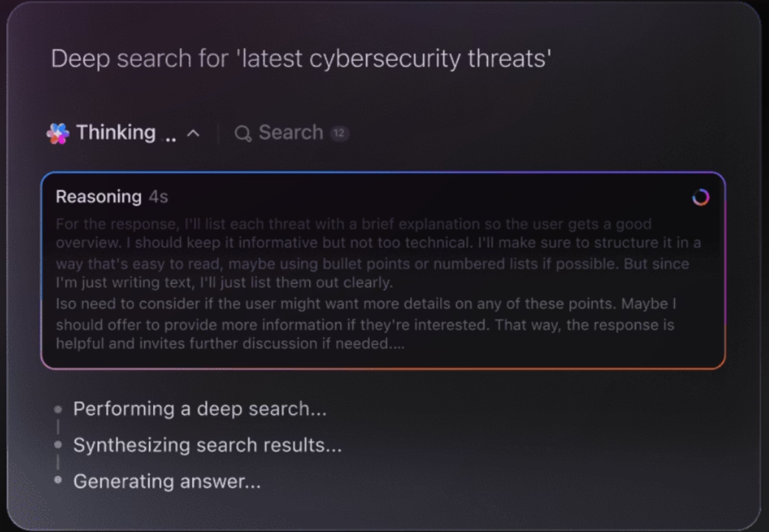769x532 pixels.
Task: Switch to the Search tab
Action: [290, 133]
